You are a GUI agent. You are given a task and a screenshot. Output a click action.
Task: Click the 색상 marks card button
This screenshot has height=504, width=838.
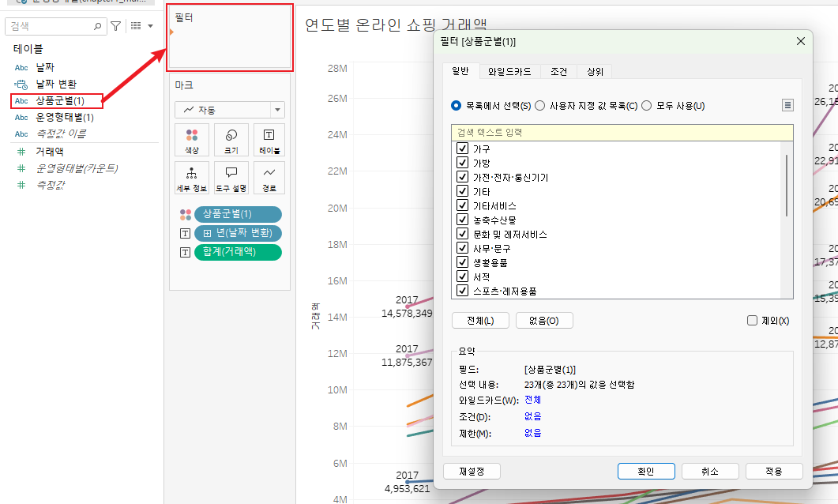pos(192,140)
